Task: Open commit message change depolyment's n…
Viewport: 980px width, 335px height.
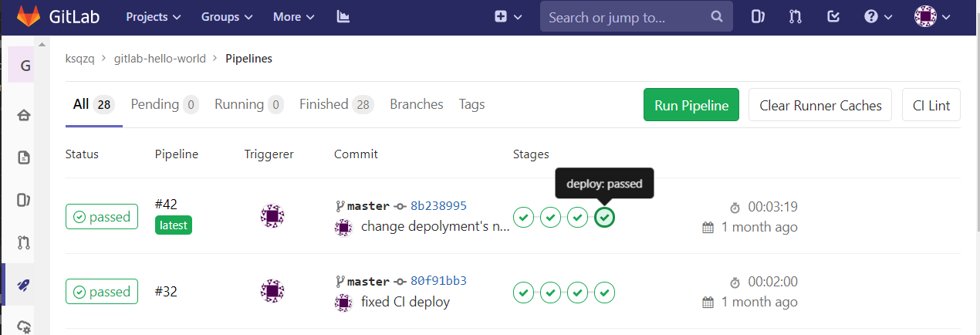Action: click(434, 227)
